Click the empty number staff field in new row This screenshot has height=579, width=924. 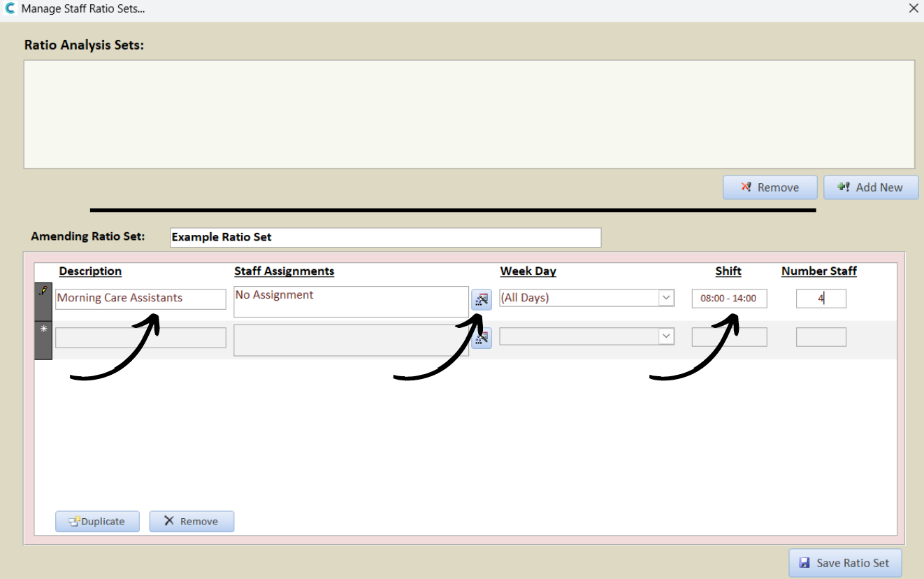point(821,337)
